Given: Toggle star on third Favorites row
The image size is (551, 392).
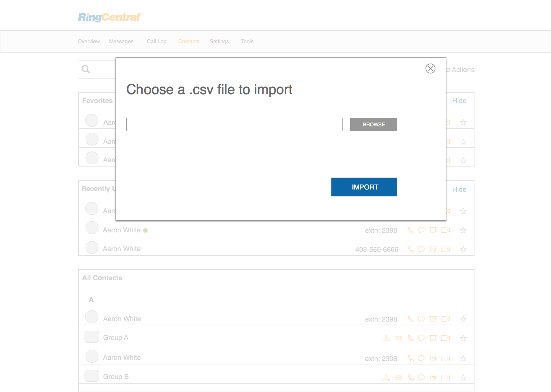Looking at the screenshot, I should point(463,161).
